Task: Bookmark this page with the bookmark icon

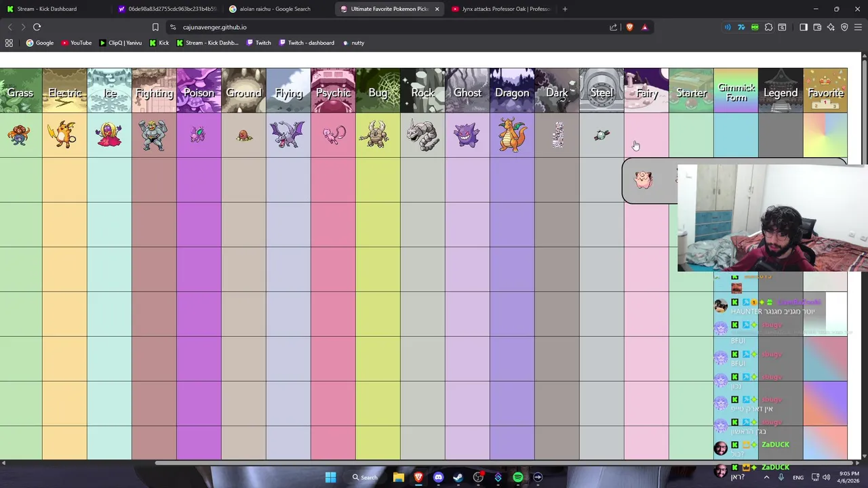Action: click(155, 27)
